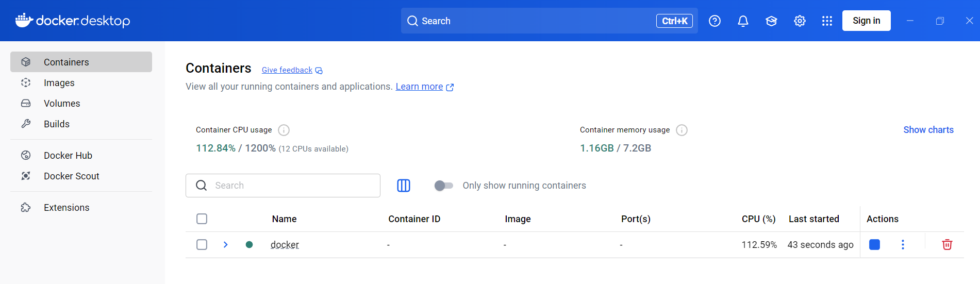Click the Container memory usage info icon
The image size is (980, 284).
682,130
